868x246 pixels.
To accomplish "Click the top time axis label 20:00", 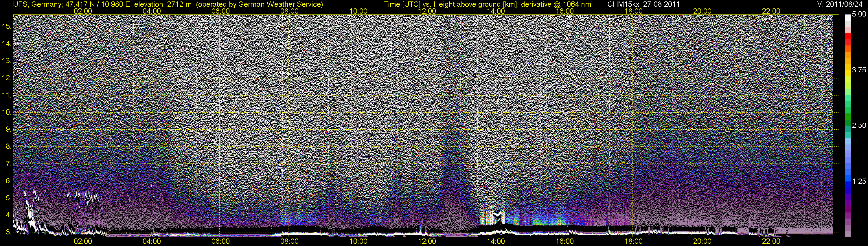I will (702, 11).
